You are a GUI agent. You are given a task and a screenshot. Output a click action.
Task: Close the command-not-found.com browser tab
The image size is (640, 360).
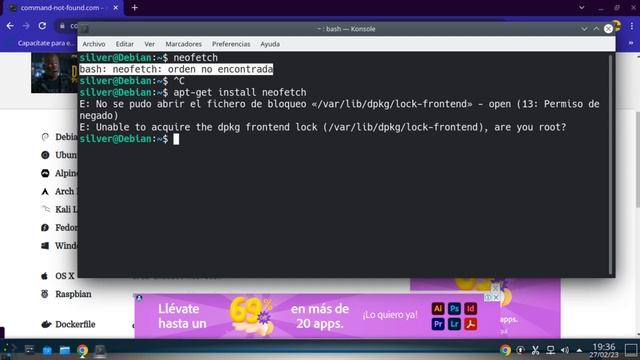tap(116, 8)
